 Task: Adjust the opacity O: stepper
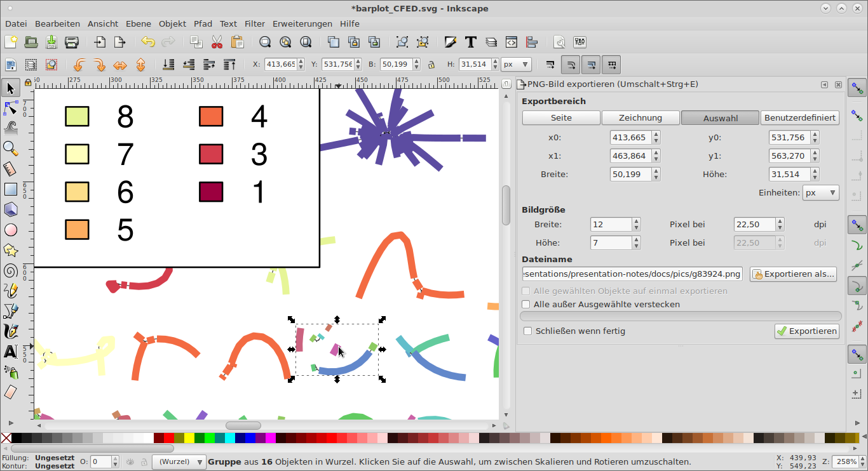[115, 462]
